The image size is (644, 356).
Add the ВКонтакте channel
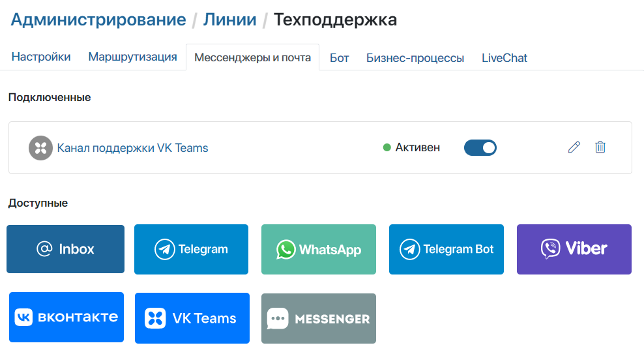pos(66,317)
